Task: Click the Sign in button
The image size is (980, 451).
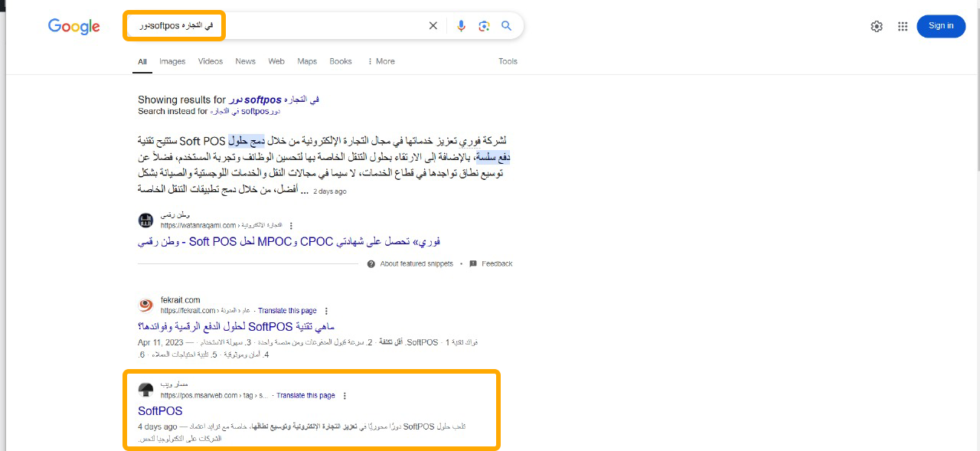Action: pyautogui.click(x=941, y=26)
